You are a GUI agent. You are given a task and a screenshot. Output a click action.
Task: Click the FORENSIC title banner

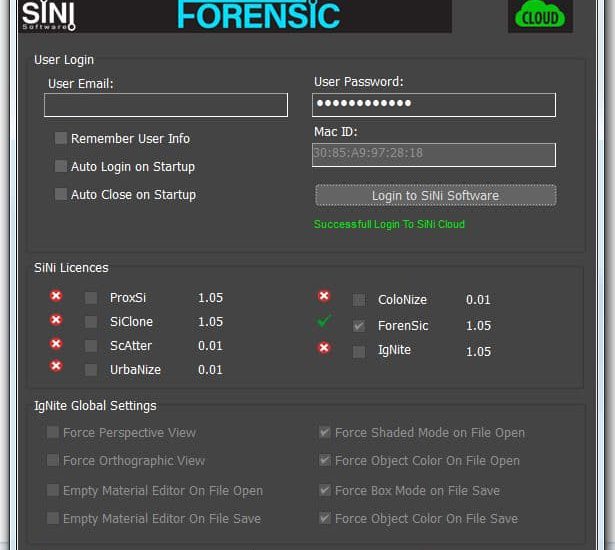[x=259, y=16]
